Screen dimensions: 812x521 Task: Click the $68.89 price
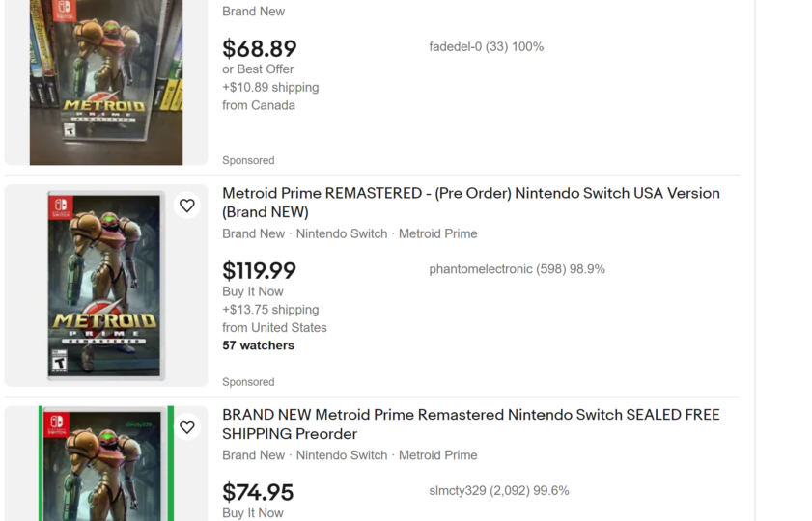tap(260, 48)
